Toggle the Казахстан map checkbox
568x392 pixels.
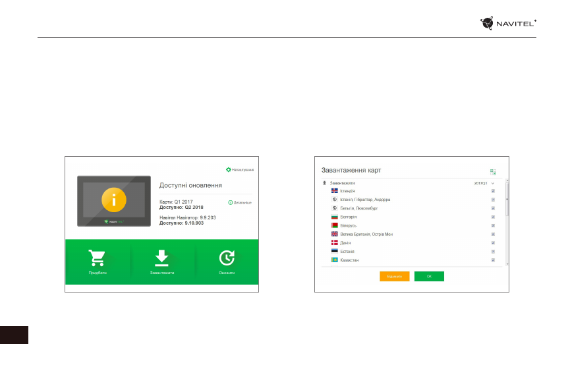pos(493,260)
